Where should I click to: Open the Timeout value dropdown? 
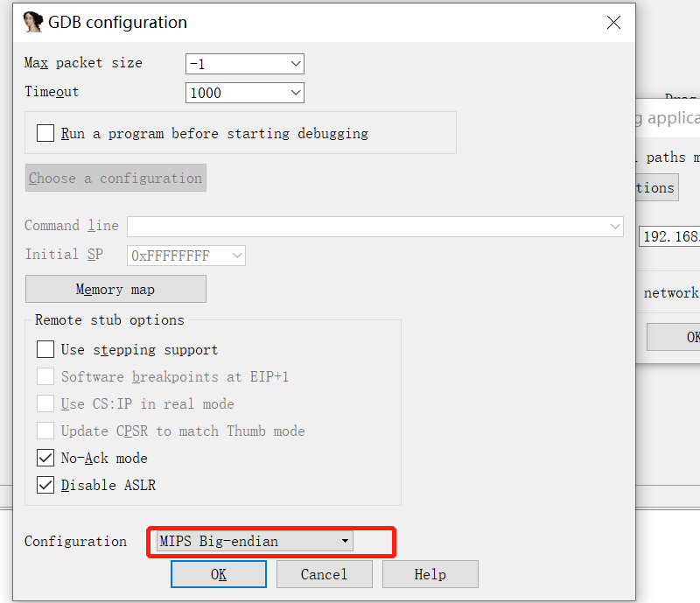296,93
